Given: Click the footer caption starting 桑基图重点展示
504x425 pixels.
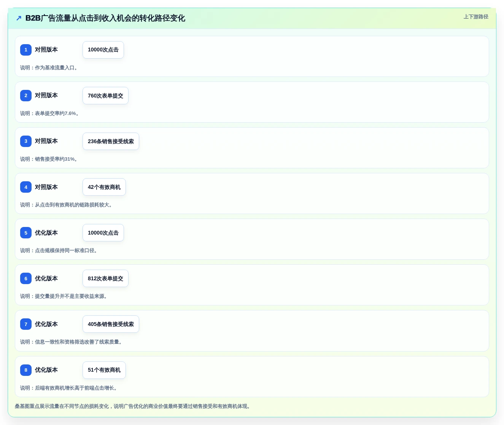Looking at the screenshot, I should (134, 406).
